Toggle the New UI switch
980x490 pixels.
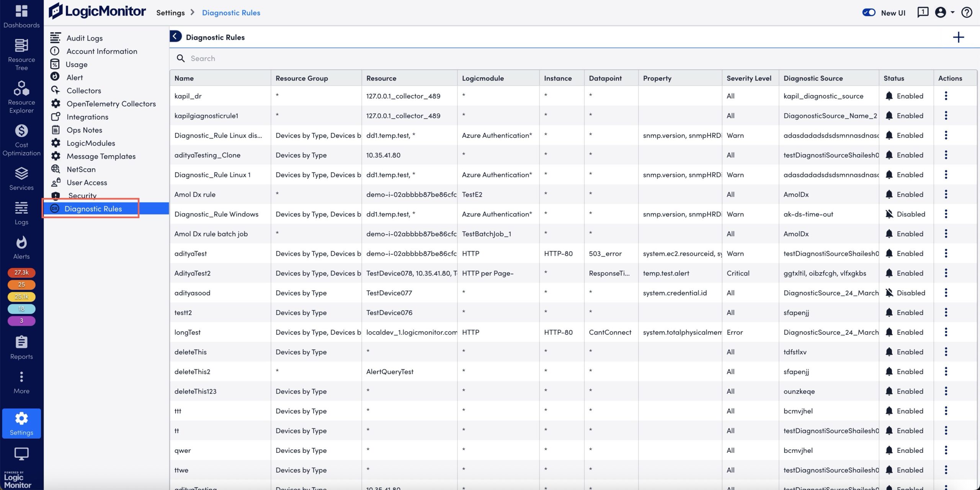click(x=869, y=12)
